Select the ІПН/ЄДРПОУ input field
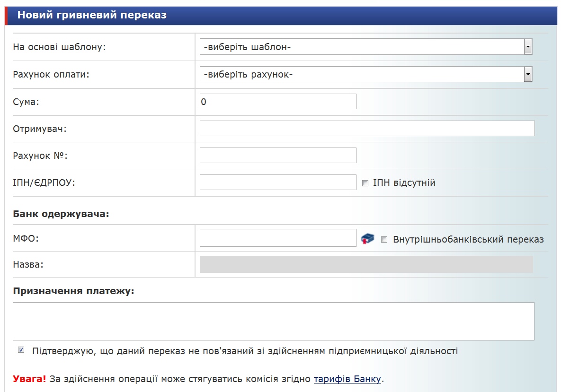 pyautogui.click(x=278, y=182)
